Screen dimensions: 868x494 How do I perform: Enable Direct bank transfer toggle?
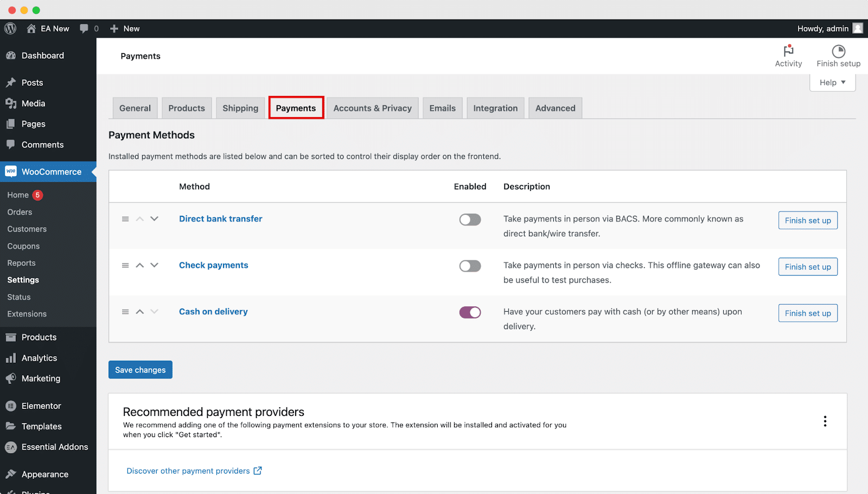click(x=470, y=220)
